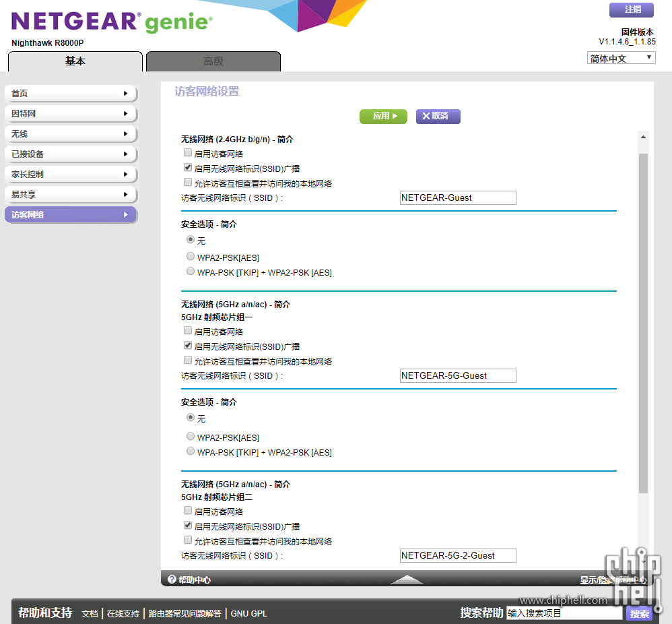Expand help panel with the up triangle
672x624 pixels.
[407, 580]
